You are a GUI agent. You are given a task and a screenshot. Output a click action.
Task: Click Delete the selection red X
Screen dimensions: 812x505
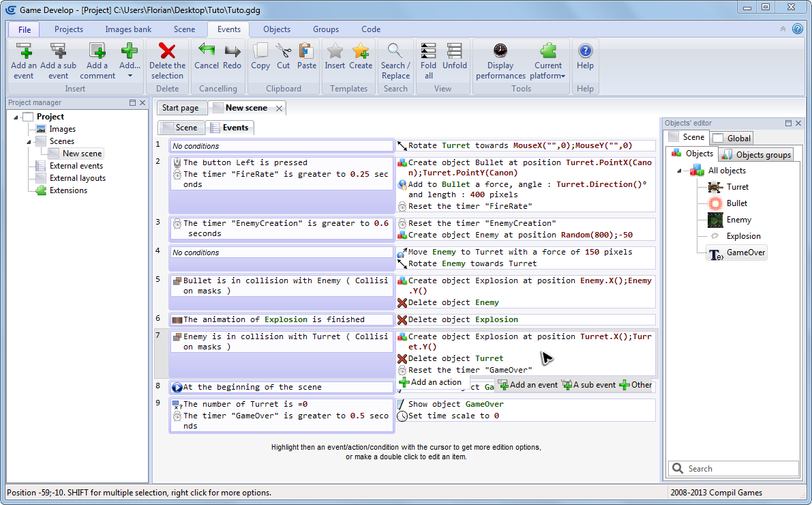(167, 51)
